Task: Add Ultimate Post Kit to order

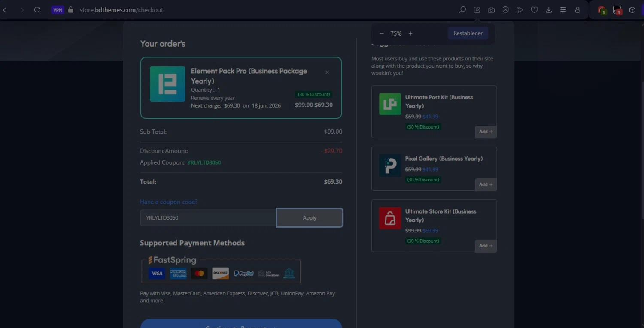Action: coord(486,132)
